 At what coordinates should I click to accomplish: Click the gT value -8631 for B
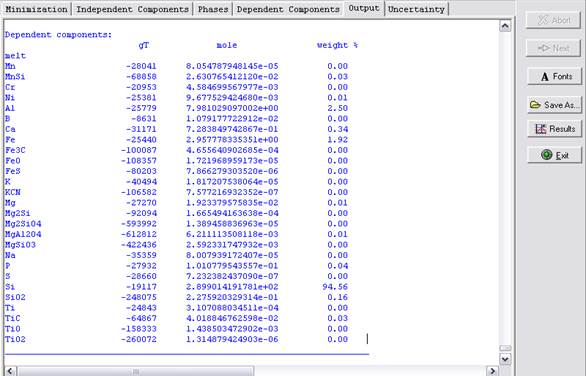(x=144, y=118)
